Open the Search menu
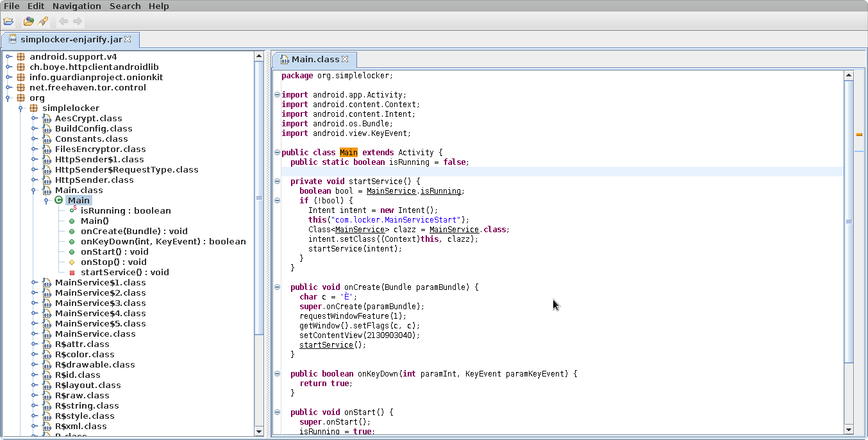 [125, 6]
